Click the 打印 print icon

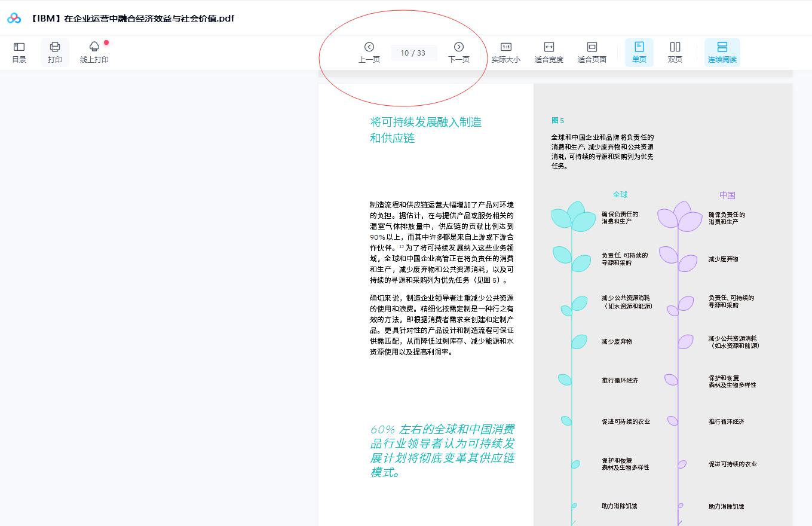[54, 52]
